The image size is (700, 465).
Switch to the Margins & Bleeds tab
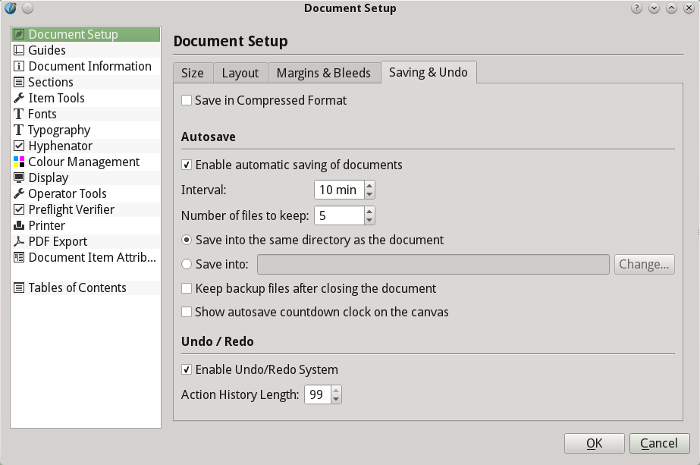(325, 73)
